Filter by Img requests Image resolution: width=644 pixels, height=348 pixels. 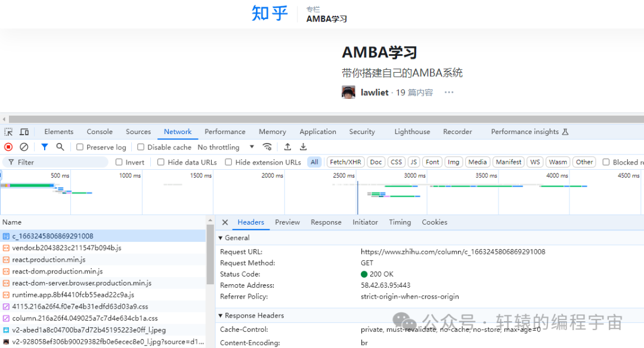tap(453, 162)
